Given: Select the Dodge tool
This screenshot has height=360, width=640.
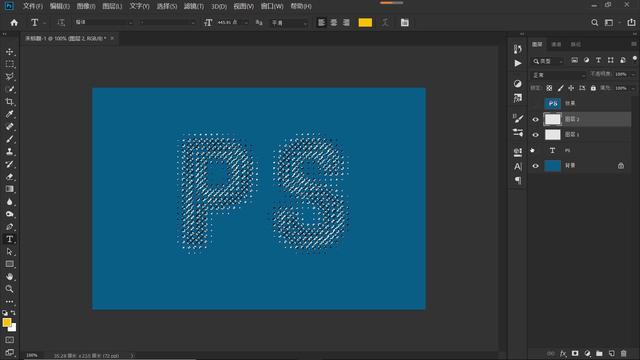Looking at the screenshot, I should (x=9, y=214).
